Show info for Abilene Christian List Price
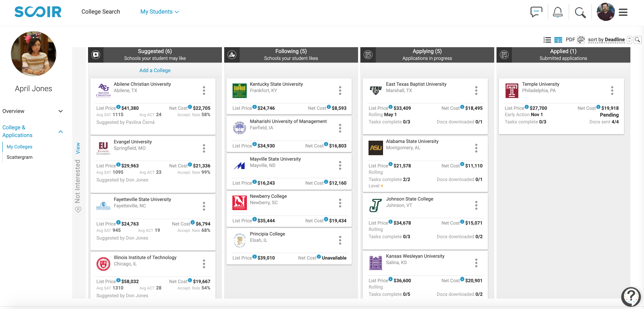This screenshot has height=309, width=644. (118, 107)
